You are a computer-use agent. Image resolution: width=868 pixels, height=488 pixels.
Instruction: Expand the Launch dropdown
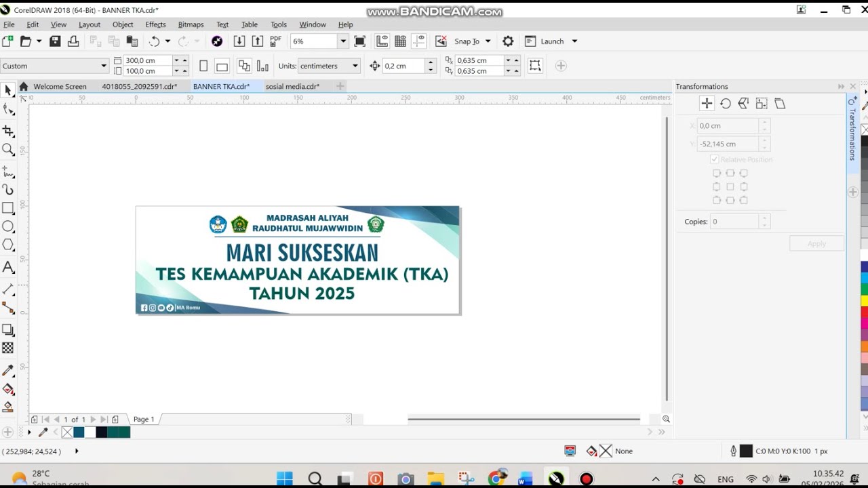tap(574, 41)
